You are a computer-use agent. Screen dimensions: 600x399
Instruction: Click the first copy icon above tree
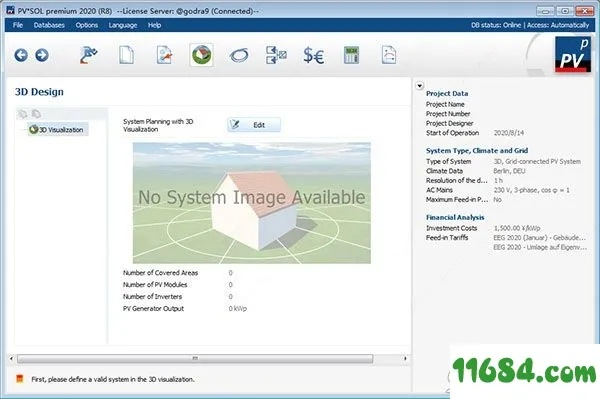[x=23, y=114]
